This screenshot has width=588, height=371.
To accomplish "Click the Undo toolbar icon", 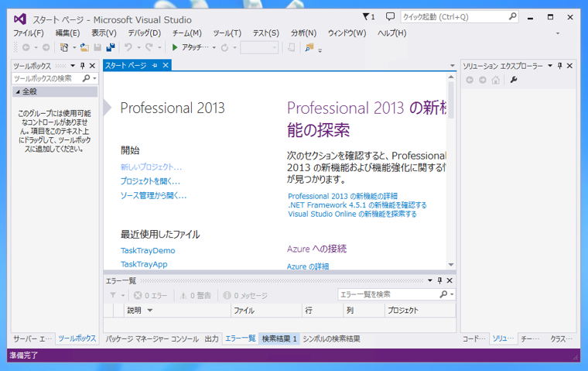I will (x=128, y=47).
